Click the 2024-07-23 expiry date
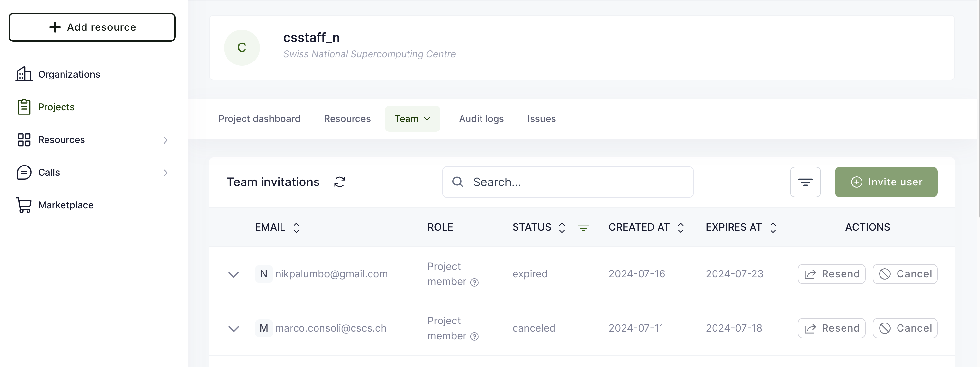The image size is (980, 367). (x=734, y=274)
